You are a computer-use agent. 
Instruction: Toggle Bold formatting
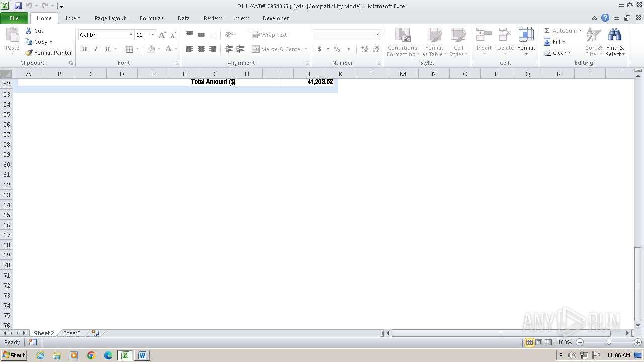[84, 49]
